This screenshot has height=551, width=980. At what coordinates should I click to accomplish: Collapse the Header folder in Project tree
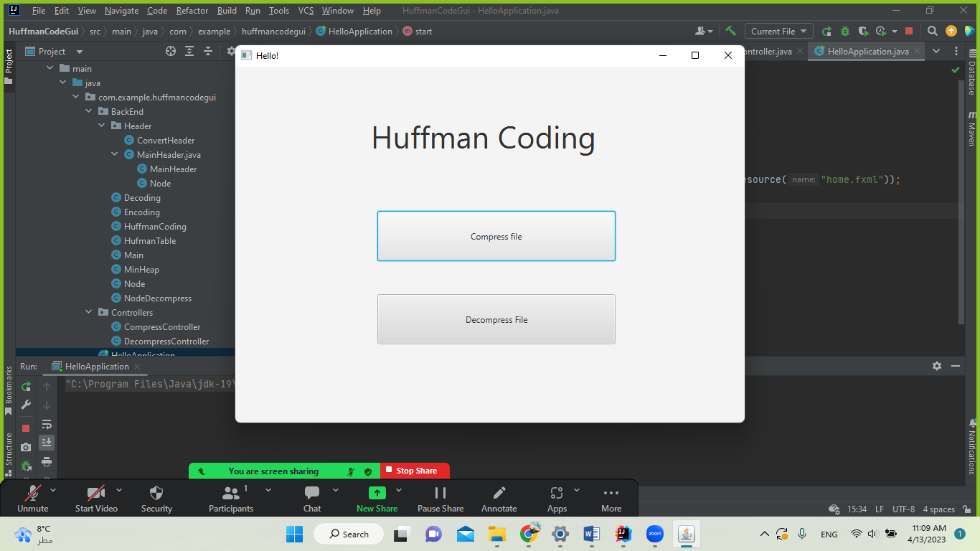point(102,126)
